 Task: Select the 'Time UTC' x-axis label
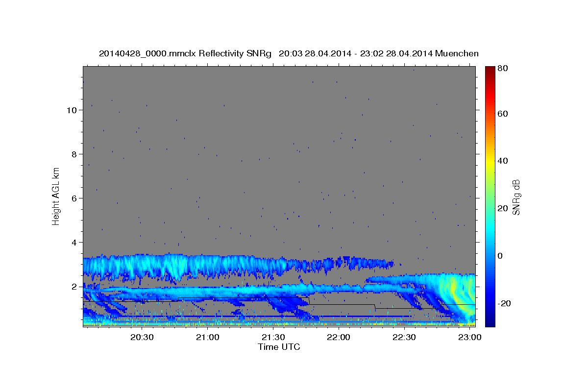[x=279, y=347]
